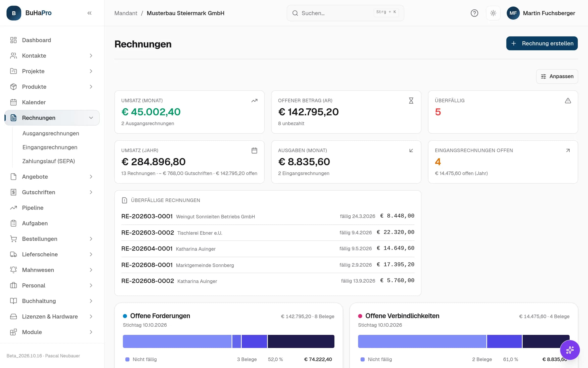Click the down-left arrow on Ausgaben (Monat) card
Image resolution: width=588 pixels, height=368 pixels.
pyautogui.click(x=411, y=150)
